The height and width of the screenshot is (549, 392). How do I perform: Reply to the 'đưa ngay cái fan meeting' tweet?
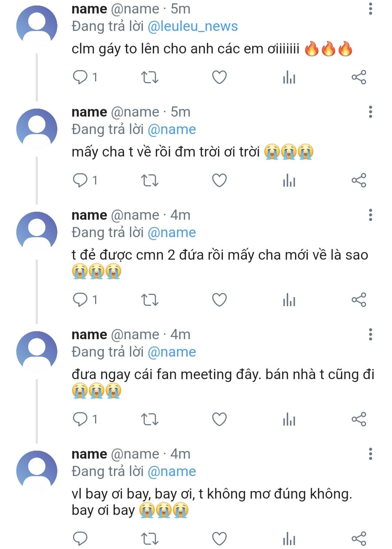click(81, 419)
